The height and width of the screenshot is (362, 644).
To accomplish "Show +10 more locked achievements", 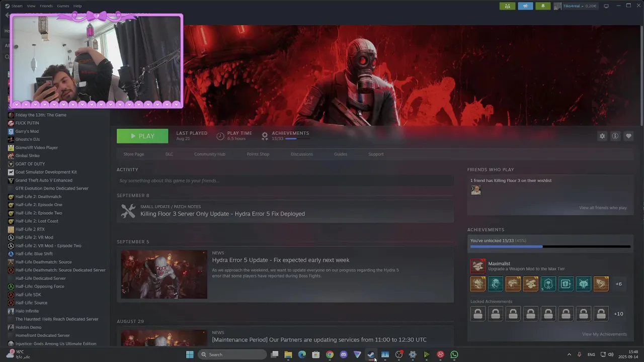I will [618, 314].
